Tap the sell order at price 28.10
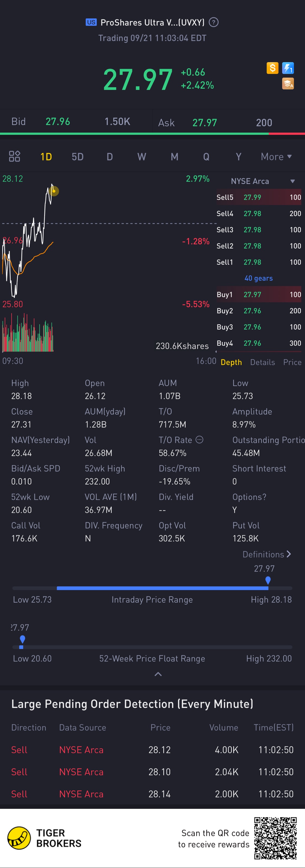 152,771
